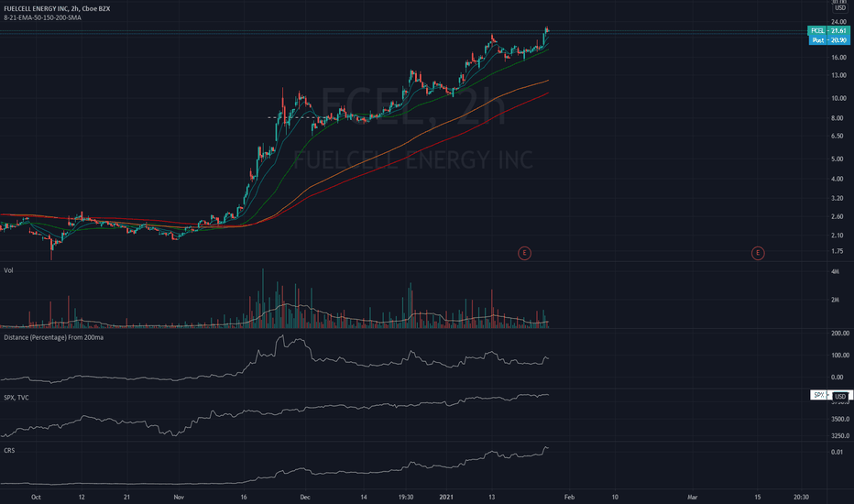
Task: Select the CRS indicator label
Action: point(9,451)
